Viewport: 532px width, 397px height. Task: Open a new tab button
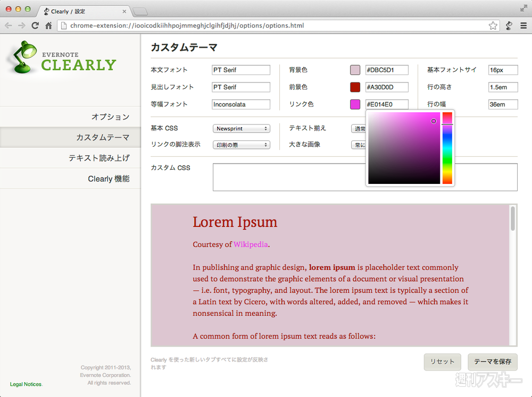click(x=140, y=12)
